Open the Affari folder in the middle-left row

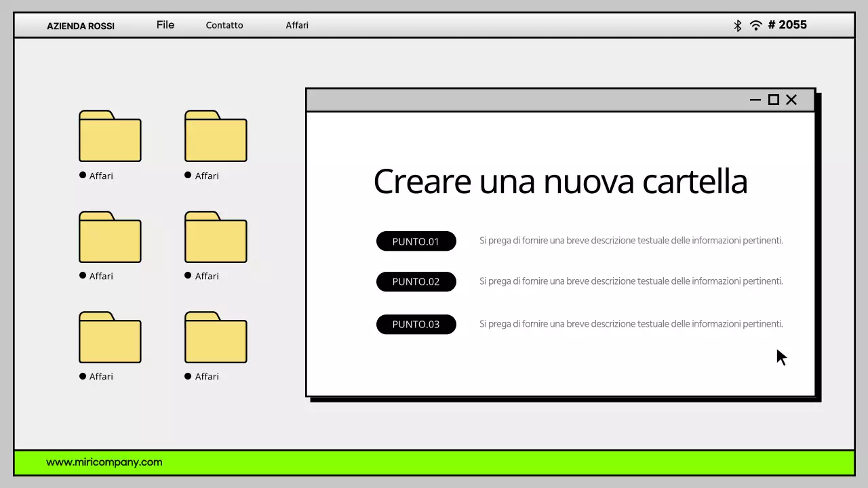click(x=110, y=237)
